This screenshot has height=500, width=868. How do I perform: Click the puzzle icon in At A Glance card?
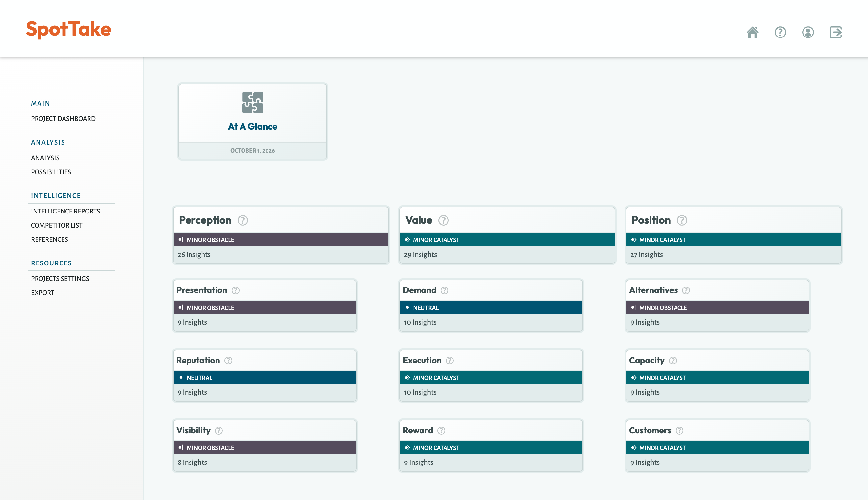click(x=252, y=102)
